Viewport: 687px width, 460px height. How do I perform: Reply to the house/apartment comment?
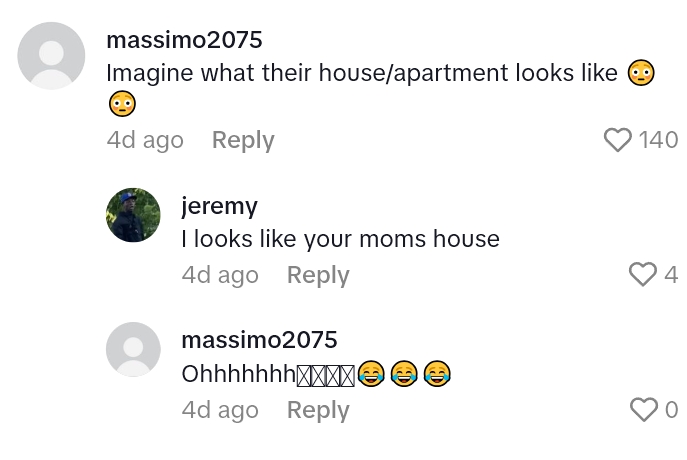coord(243,141)
